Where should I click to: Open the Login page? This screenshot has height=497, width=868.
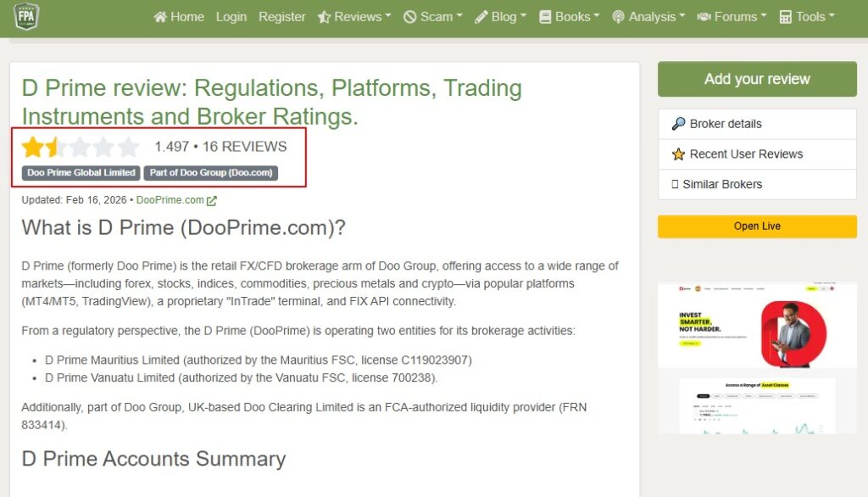231,16
